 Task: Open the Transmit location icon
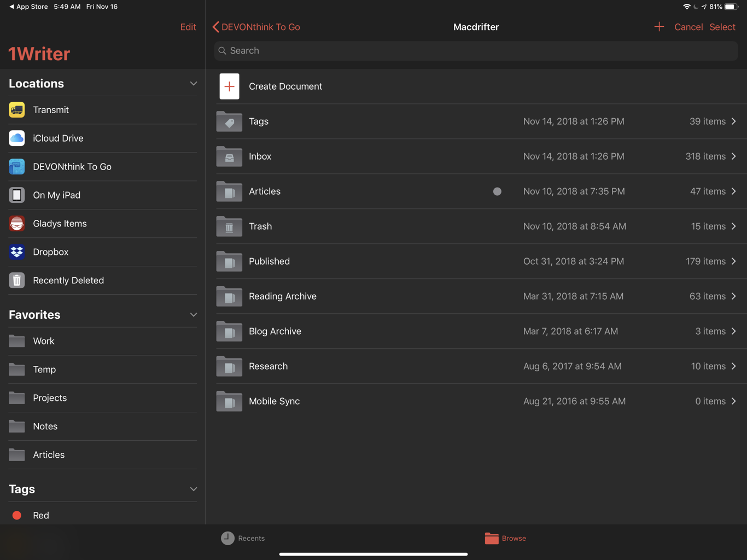coord(17,110)
